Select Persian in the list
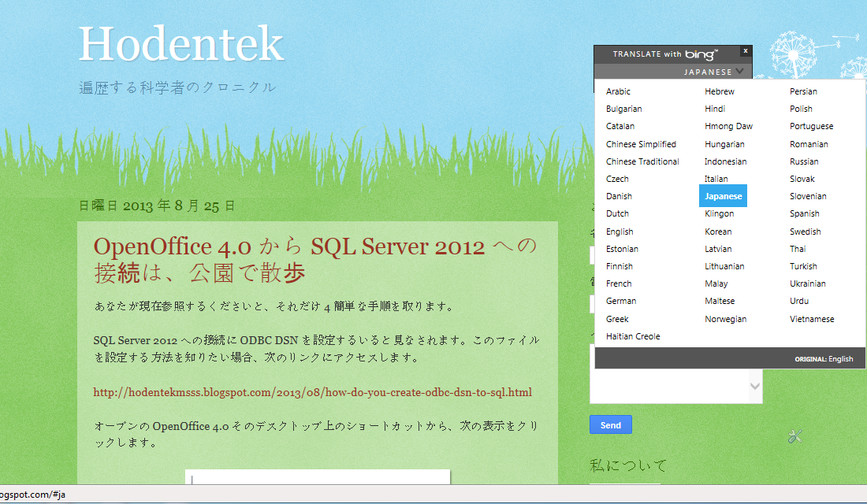867x504 pixels. point(803,91)
